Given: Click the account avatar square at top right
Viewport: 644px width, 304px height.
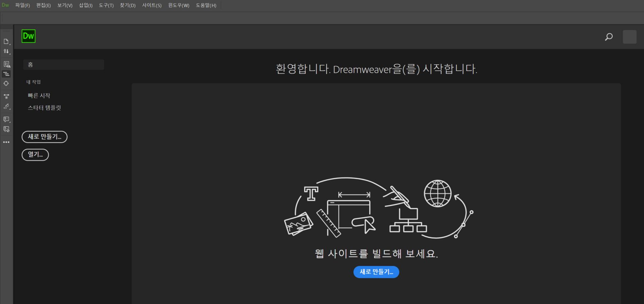Looking at the screenshot, I should pos(630,37).
